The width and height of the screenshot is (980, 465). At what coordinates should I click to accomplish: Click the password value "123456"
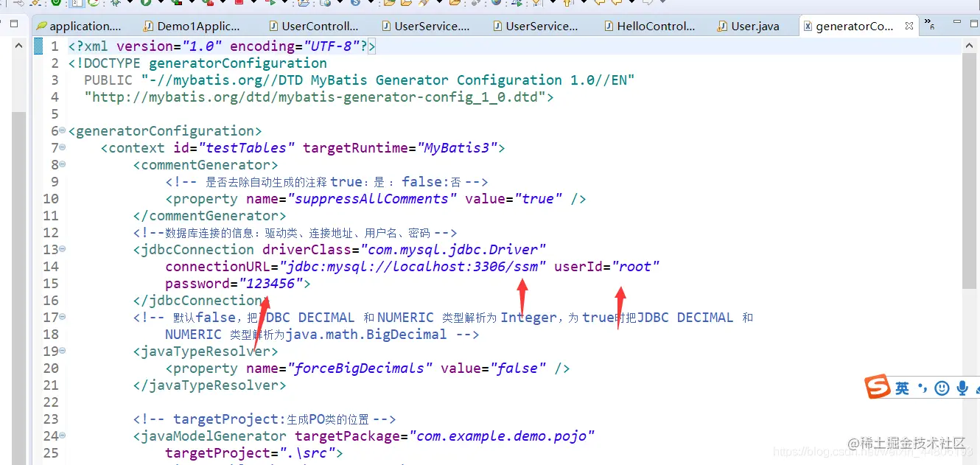[270, 284]
